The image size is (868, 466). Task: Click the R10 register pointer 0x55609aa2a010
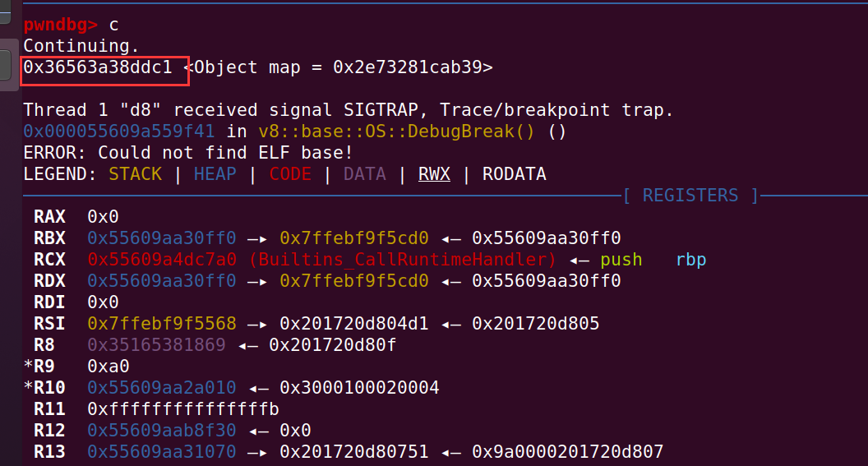(x=162, y=388)
